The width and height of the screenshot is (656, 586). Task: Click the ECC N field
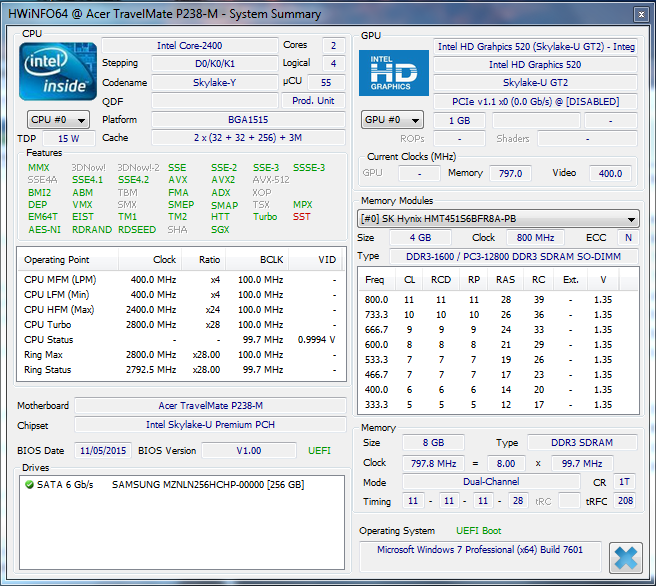point(628,238)
